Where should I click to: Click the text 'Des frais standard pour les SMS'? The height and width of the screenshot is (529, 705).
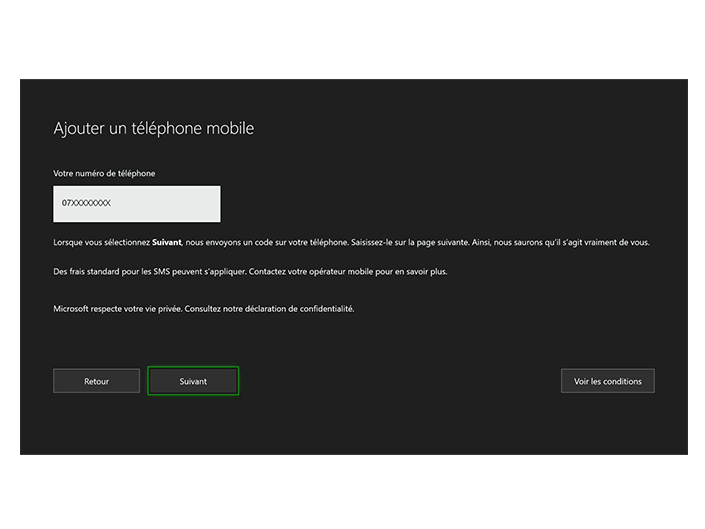[x=112, y=271]
